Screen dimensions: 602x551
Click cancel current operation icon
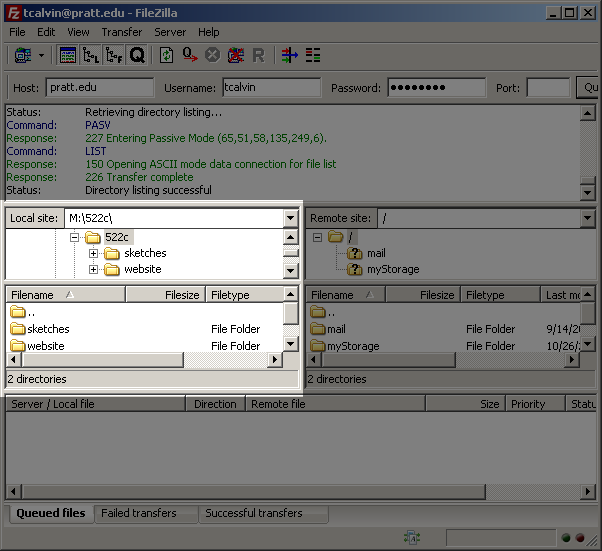pyautogui.click(x=212, y=56)
